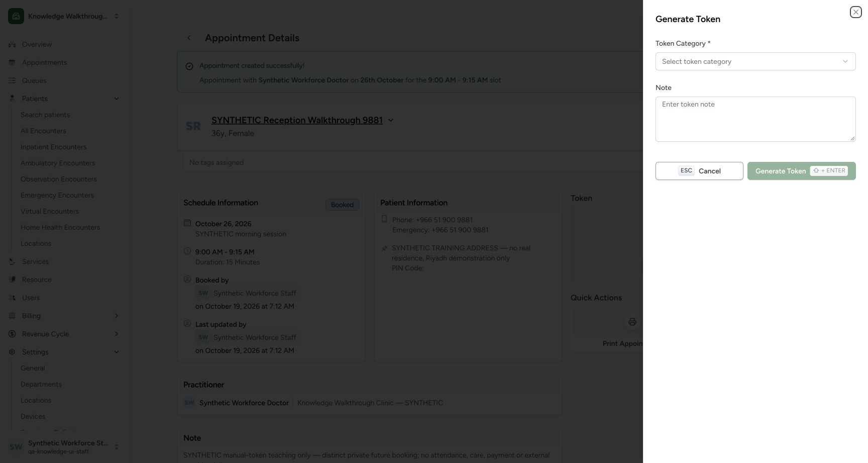Click the Patients person icon
The height and width of the screenshot is (463, 868).
pyautogui.click(x=12, y=99)
